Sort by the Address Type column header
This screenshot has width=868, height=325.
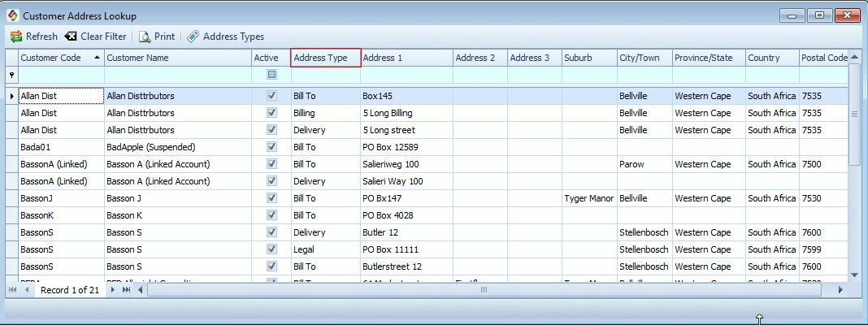click(x=325, y=58)
